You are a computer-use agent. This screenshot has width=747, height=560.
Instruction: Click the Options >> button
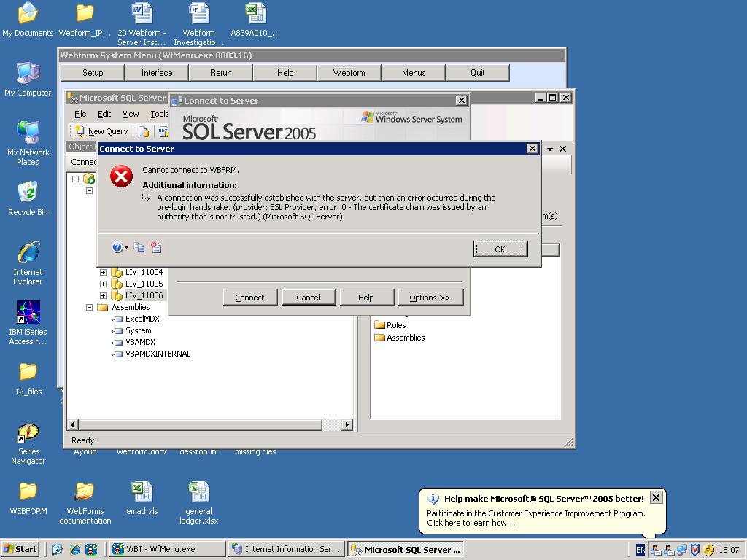(430, 297)
